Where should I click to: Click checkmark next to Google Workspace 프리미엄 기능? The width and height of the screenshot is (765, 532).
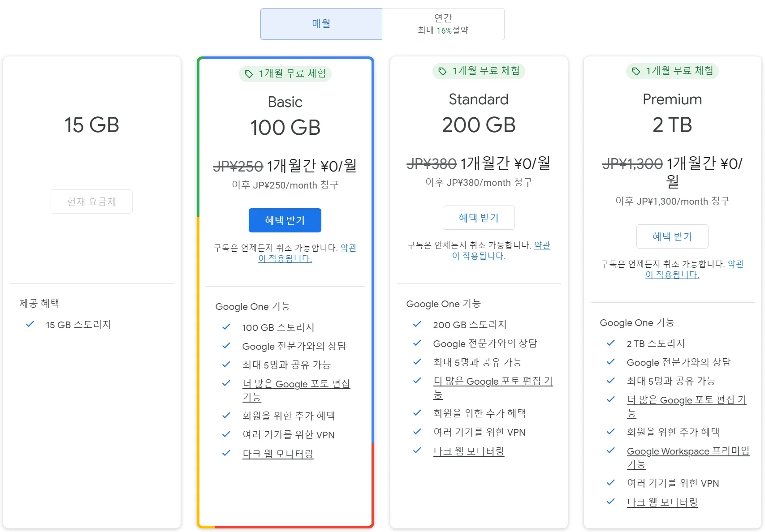611,450
